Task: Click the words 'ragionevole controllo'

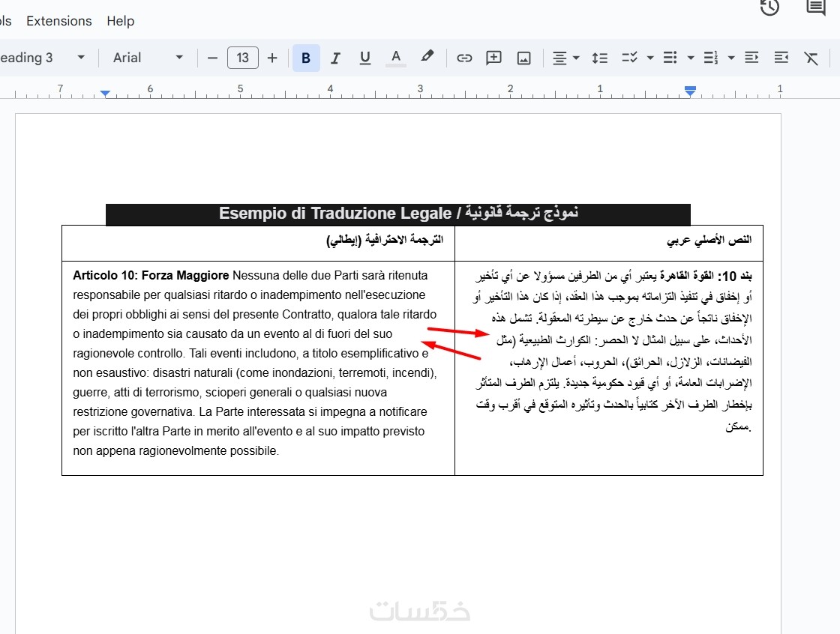Action: click(128, 354)
